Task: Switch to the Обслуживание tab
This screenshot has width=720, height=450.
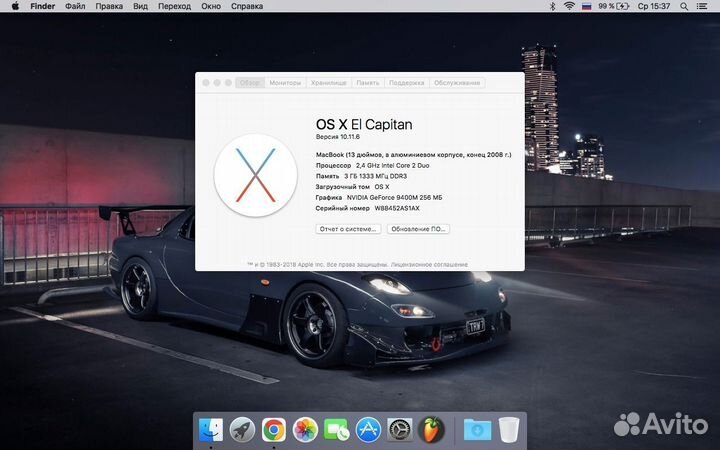Action: pyautogui.click(x=457, y=83)
